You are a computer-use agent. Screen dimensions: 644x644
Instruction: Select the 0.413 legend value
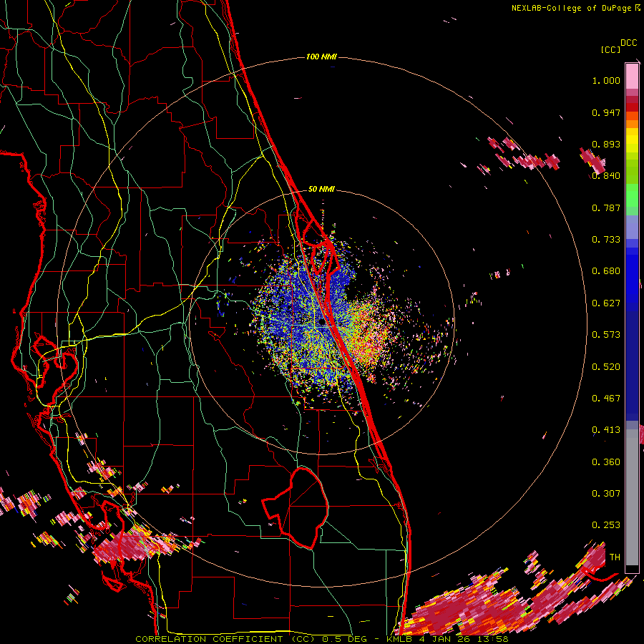(606, 430)
